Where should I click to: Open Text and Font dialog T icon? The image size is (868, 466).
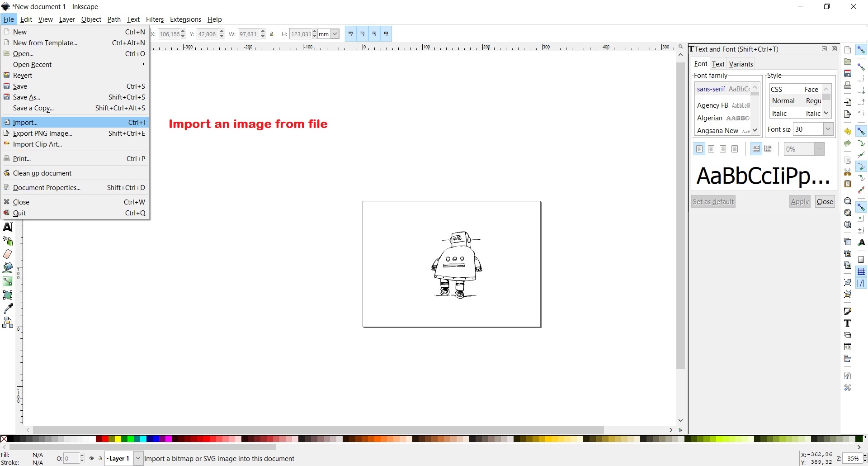848,323
